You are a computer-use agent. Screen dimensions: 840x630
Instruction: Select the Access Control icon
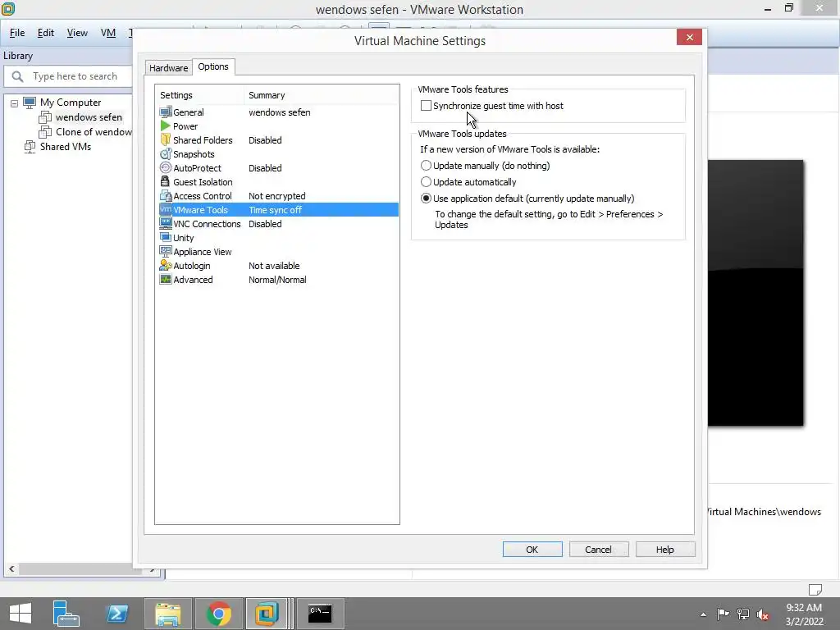coord(166,195)
